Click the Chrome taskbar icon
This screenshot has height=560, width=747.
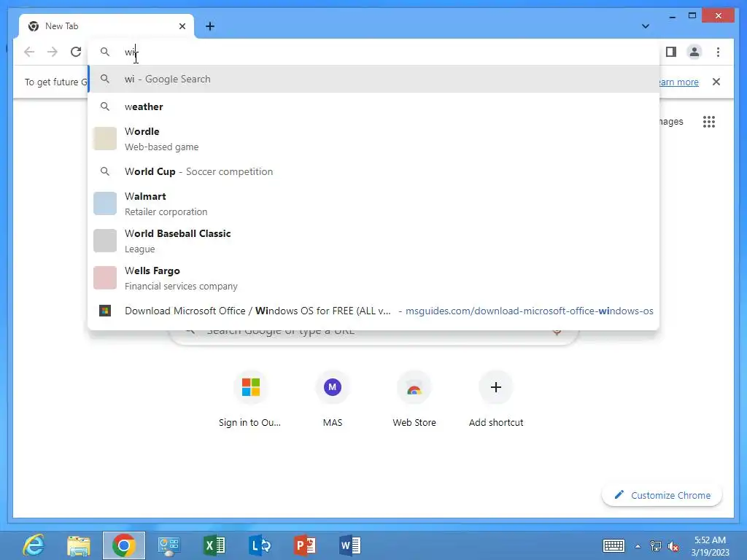tap(124, 545)
